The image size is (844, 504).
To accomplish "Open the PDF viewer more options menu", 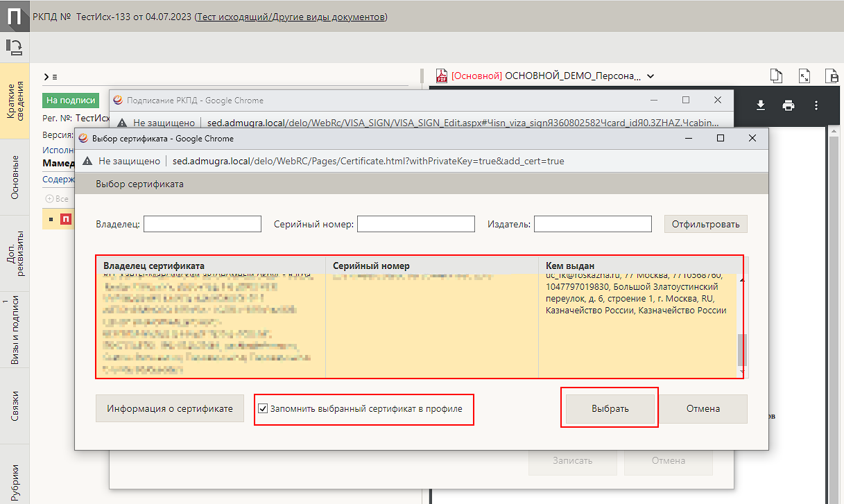I will click(816, 105).
